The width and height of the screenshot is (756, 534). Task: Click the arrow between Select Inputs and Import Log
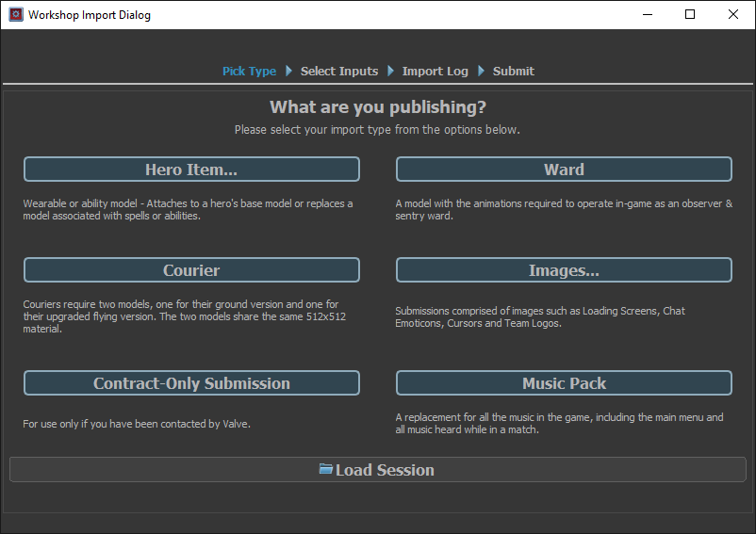coord(390,71)
